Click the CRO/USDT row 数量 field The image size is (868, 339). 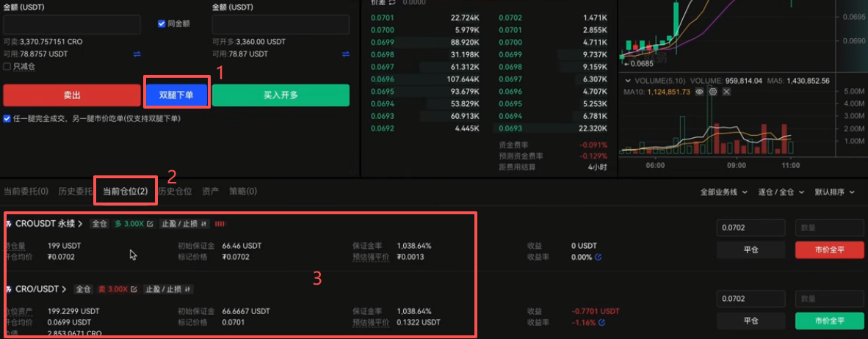pyautogui.click(x=830, y=299)
